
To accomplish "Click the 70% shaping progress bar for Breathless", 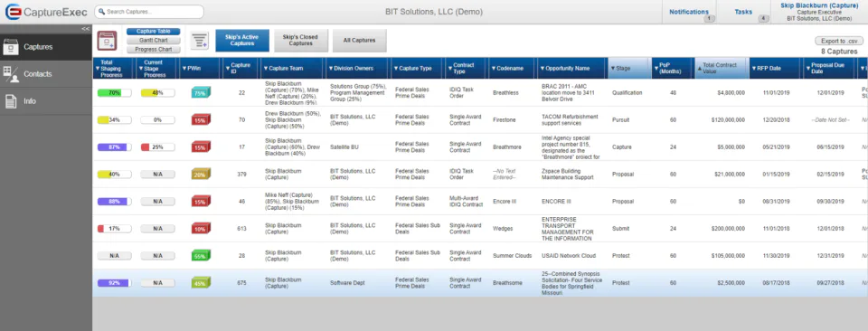I will tap(114, 93).
